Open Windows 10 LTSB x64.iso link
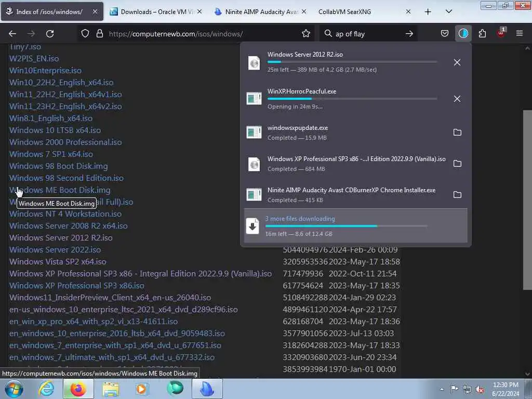This screenshot has width=532, height=399. tap(55, 130)
